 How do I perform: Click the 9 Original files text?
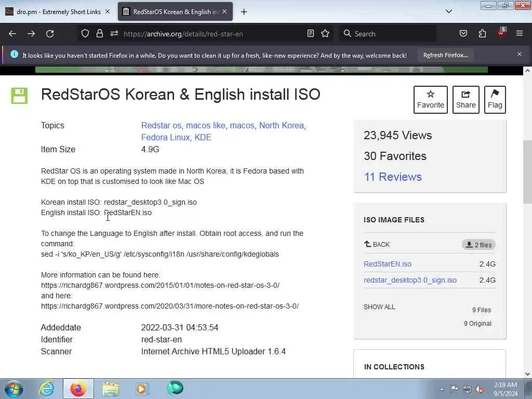(477, 324)
